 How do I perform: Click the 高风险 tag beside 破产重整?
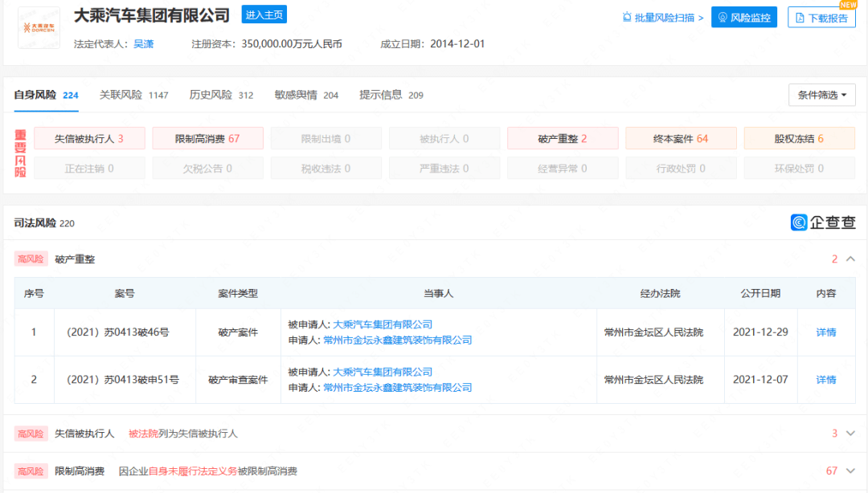tap(31, 259)
